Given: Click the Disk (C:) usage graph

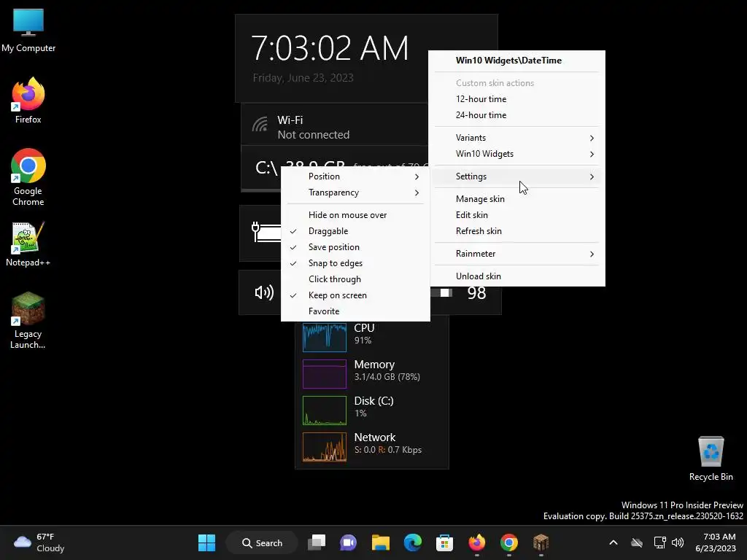Looking at the screenshot, I should 325,411.
